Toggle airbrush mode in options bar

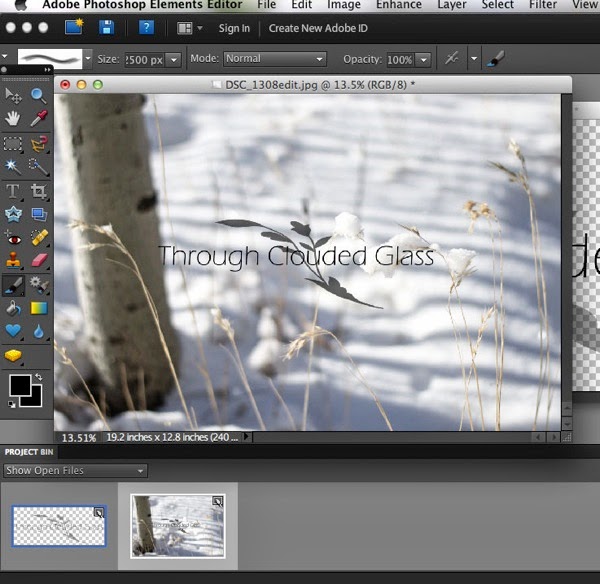(453, 59)
